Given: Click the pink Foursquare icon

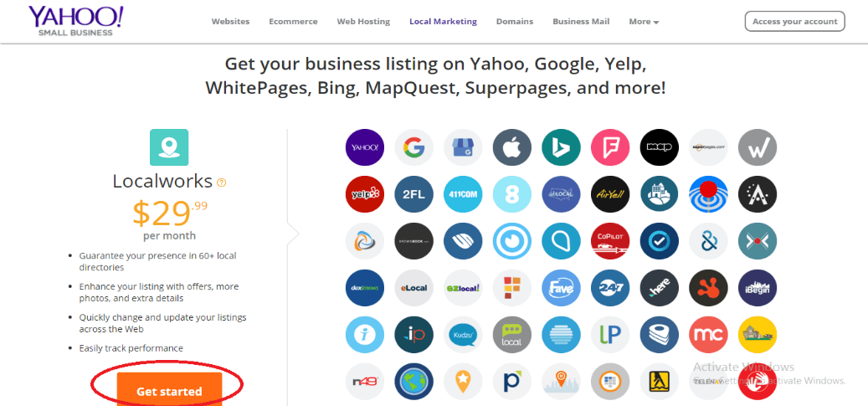Looking at the screenshot, I should click(610, 147).
